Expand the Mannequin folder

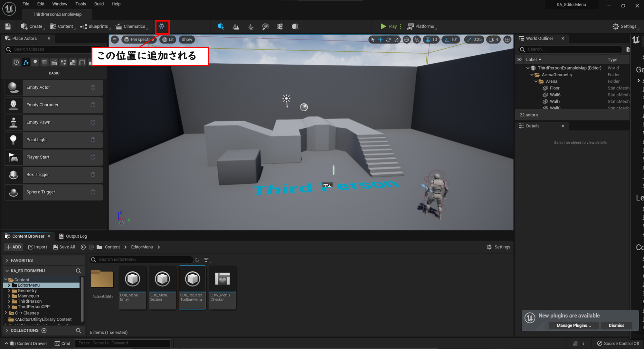pyautogui.click(x=9, y=296)
